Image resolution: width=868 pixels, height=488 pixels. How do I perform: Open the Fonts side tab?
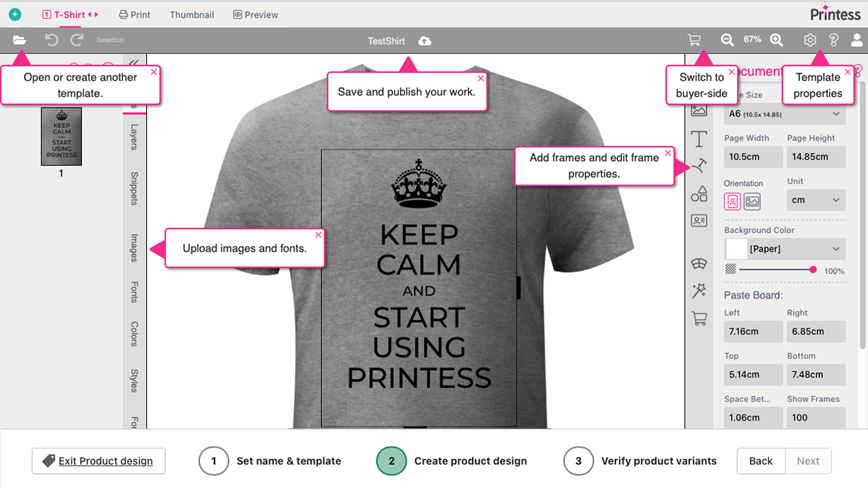[134, 292]
